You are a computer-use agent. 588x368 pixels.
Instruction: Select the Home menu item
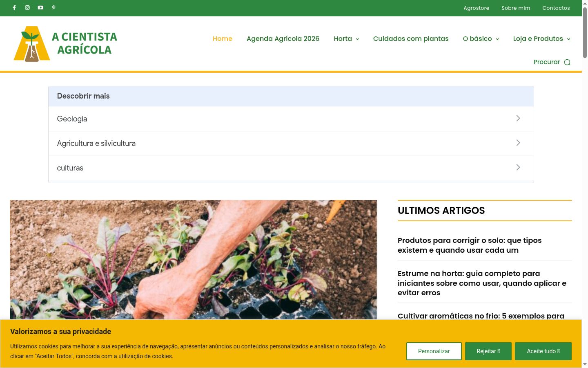coord(223,38)
